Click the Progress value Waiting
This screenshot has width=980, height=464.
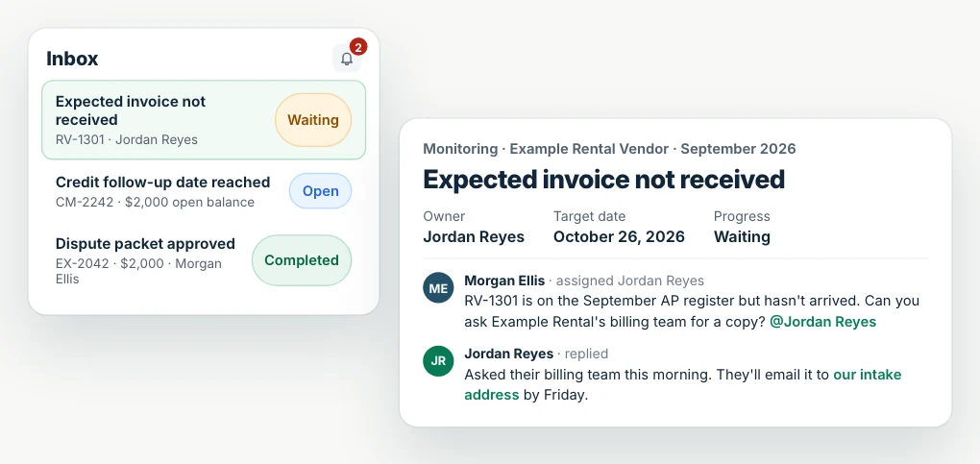(742, 237)
